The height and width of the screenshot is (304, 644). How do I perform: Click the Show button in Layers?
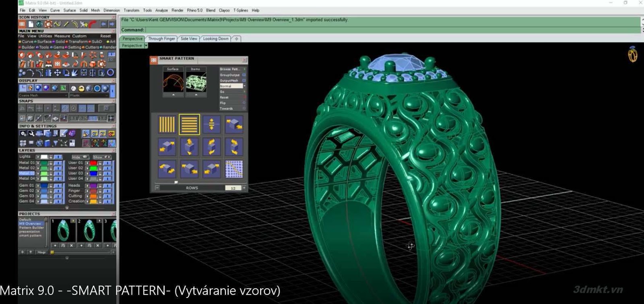click(101, 157)
